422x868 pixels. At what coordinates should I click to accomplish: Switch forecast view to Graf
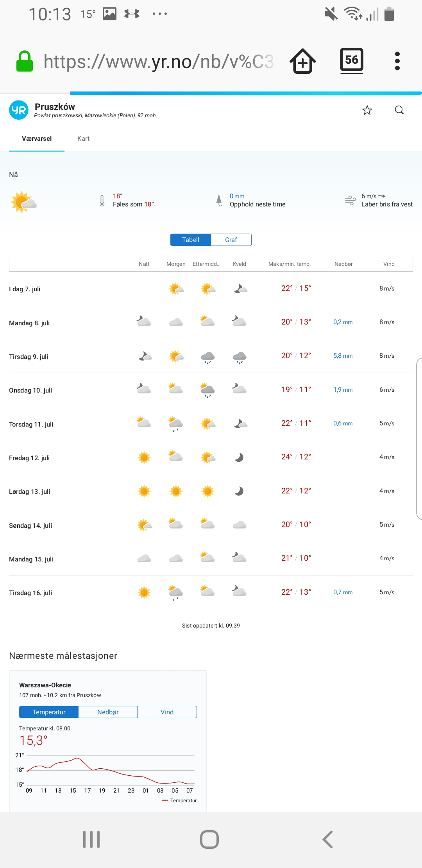click(x=231, y=240)
